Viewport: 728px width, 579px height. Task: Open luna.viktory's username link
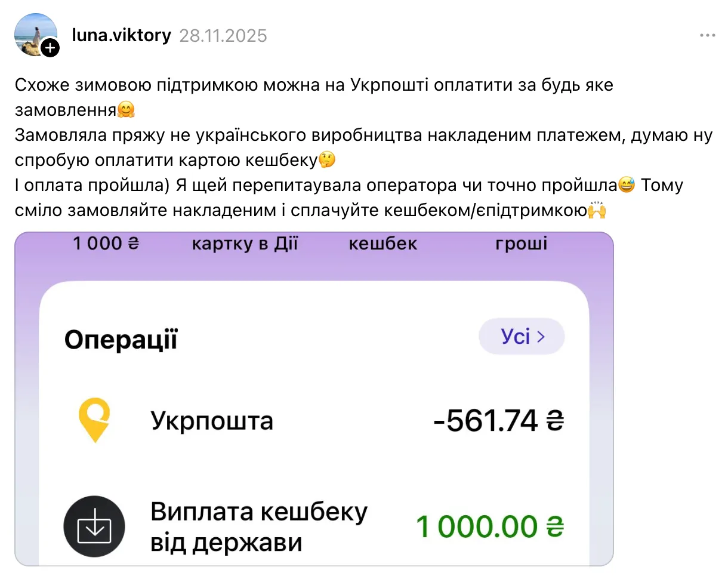pos(121,35)
